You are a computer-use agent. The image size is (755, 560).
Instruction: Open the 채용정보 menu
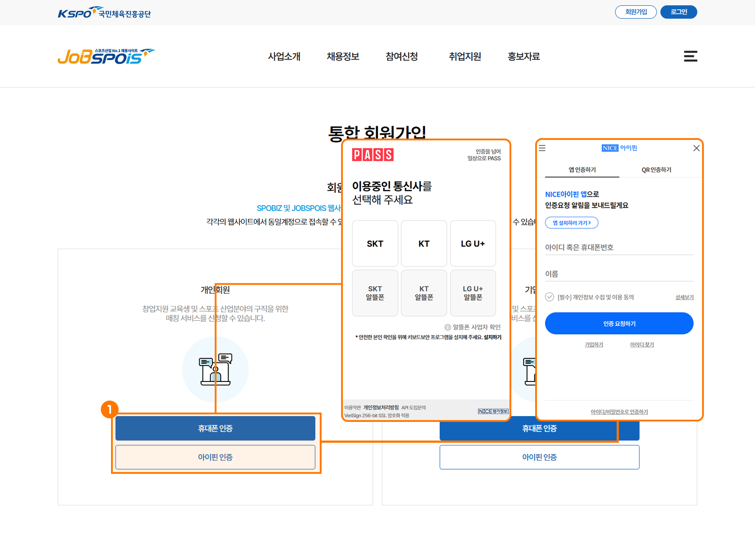point(343,56)
